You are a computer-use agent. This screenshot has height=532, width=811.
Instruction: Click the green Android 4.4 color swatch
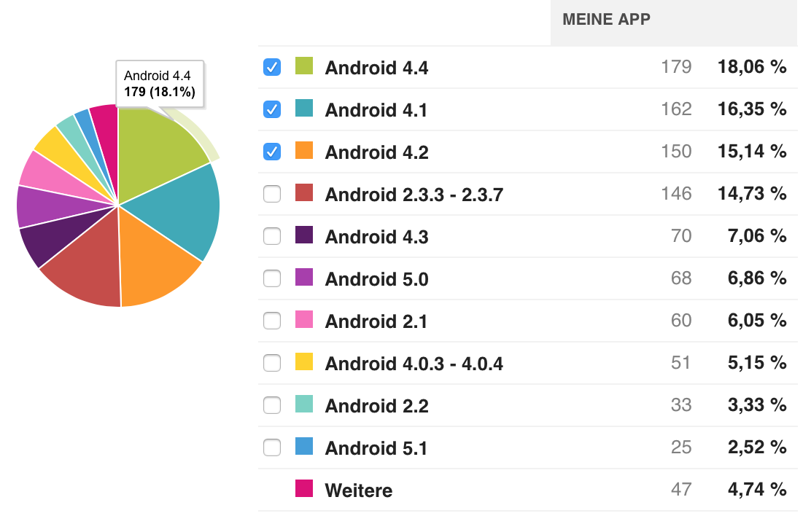click(x=304, y=66)
